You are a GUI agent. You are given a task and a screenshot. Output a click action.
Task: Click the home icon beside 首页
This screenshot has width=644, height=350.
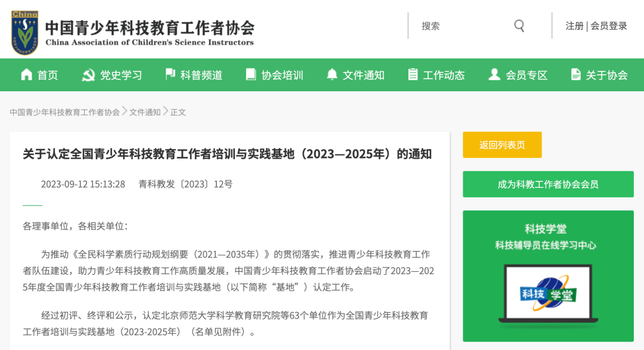[27, 75]
